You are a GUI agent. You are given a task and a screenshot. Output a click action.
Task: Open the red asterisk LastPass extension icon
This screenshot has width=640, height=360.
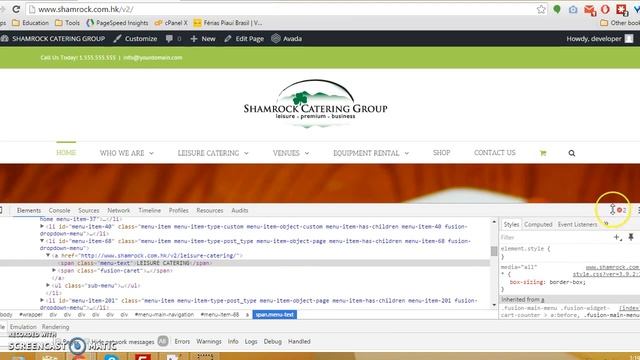622,10
